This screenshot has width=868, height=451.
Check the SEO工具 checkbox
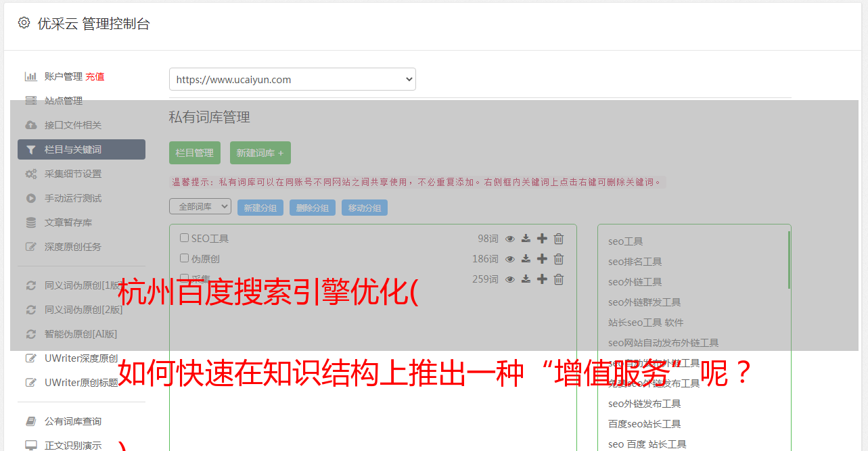coord(184,238)
